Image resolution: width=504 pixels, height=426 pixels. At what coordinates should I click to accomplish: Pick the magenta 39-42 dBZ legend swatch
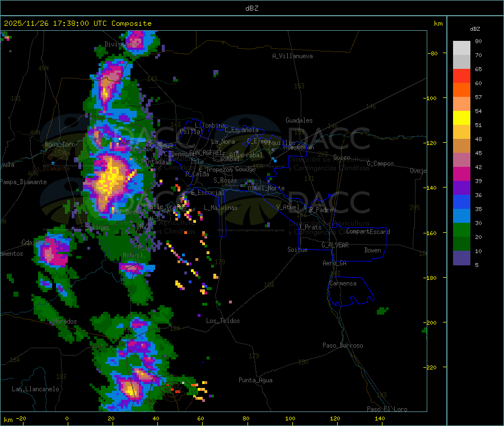(461, 174)
